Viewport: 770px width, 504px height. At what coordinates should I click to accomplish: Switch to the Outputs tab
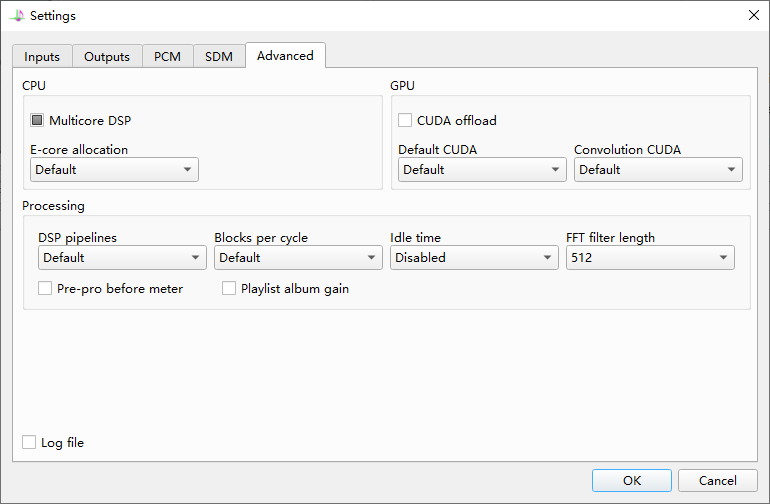pos(107,57)
